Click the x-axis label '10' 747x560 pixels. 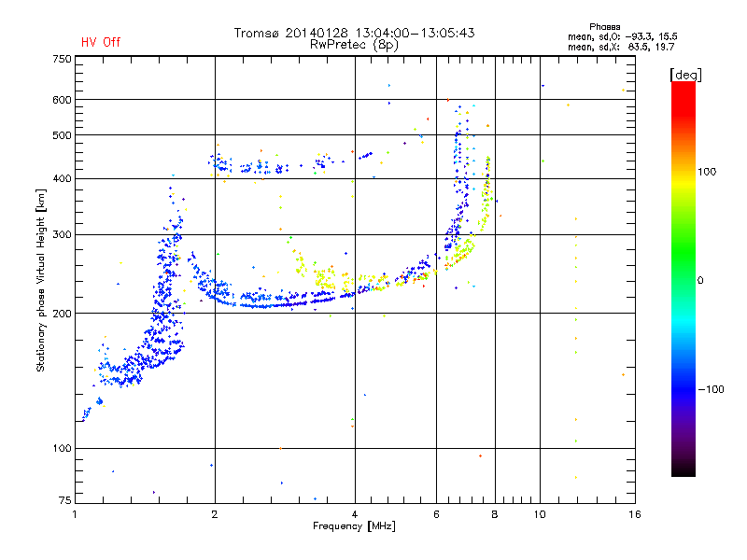[x=540, y=514]
